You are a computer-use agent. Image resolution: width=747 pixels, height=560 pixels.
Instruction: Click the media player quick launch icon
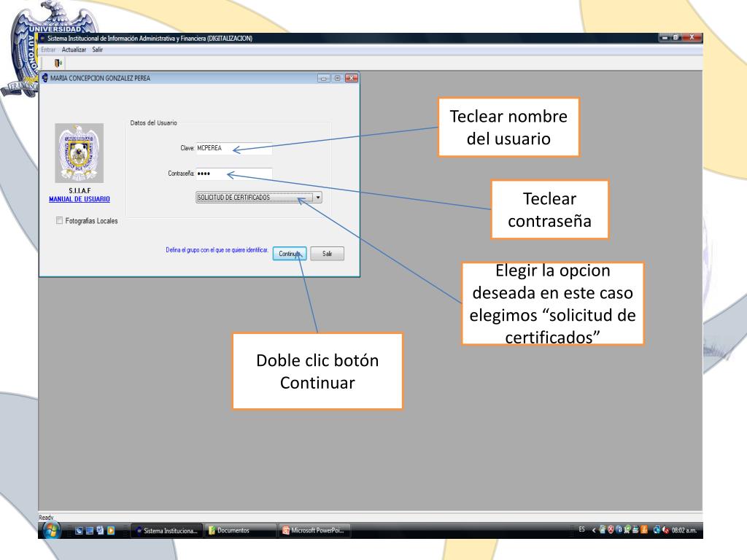point(112,530)
